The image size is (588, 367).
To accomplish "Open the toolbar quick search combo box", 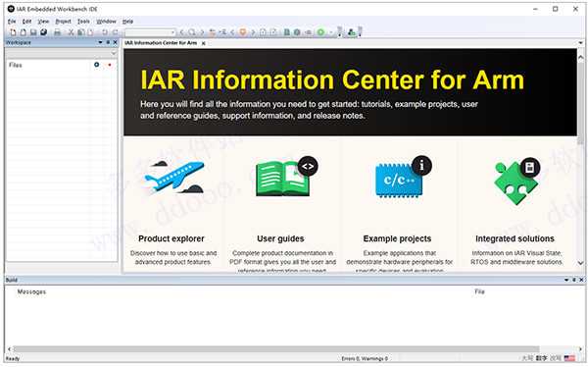I will click(150, 32).
